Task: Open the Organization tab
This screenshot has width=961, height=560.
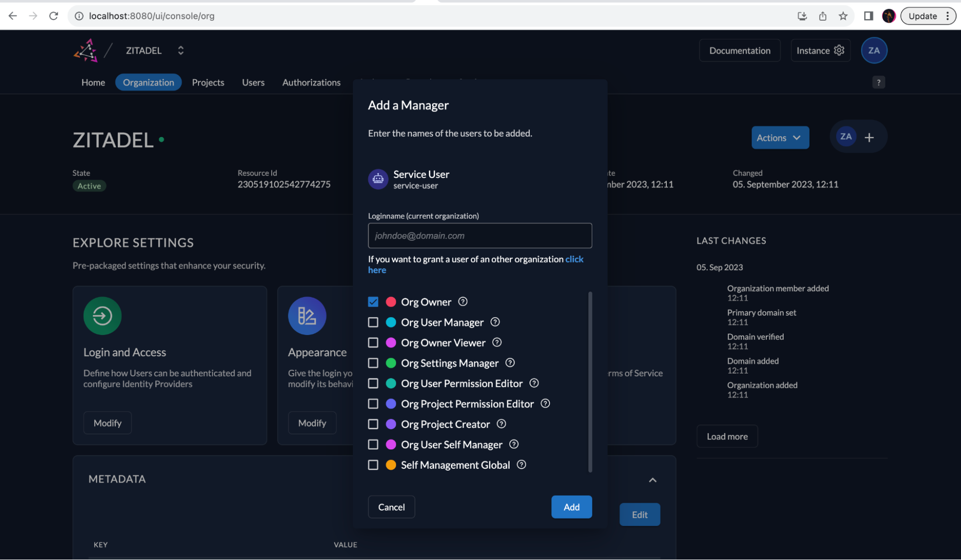Action: [x=148, y=82]
